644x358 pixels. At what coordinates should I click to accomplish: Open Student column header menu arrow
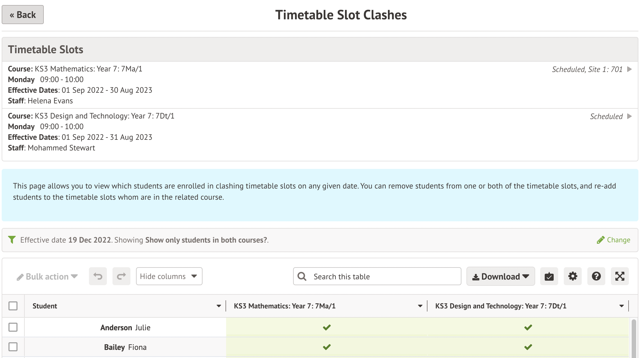[219, 306]
